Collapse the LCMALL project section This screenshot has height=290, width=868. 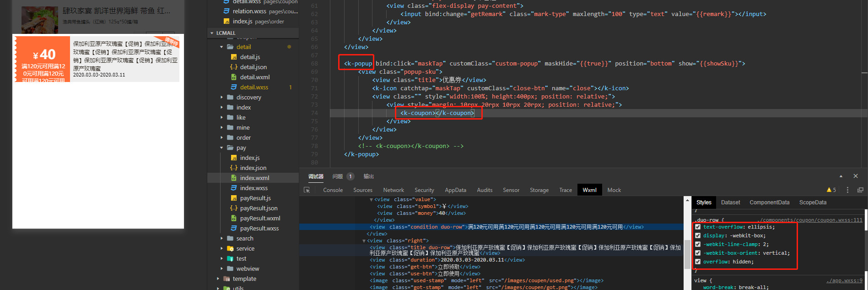coord(212,33)
